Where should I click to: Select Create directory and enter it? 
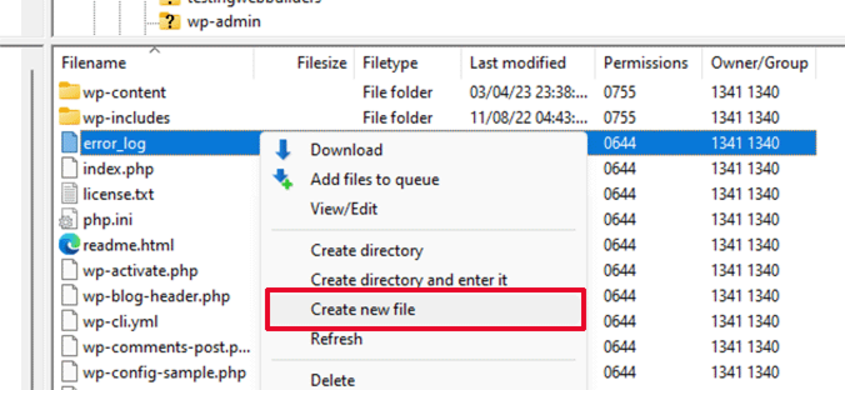[x=408, y=280]
